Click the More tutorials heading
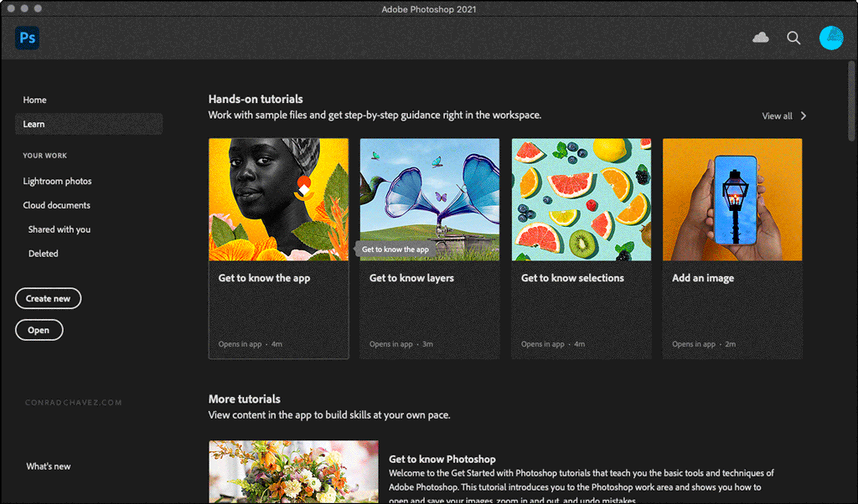858x504 pixels. click(x=244, y=399)
